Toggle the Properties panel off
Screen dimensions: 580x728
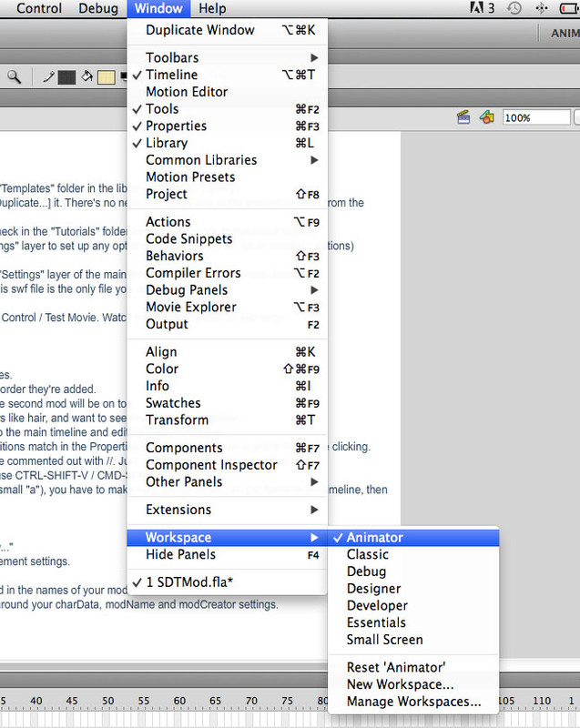pos(176,126)
